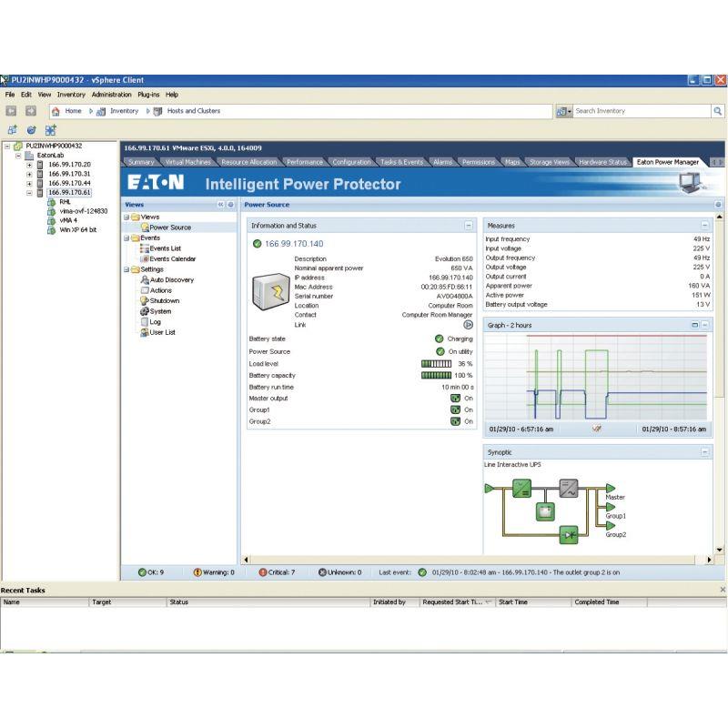Open the Events Calendar view
The image size is (728, 728).
click(172, 258)
